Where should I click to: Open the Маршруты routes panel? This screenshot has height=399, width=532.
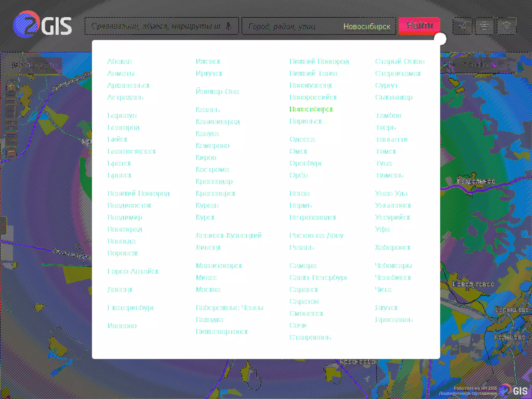click(x=34, y=65)
